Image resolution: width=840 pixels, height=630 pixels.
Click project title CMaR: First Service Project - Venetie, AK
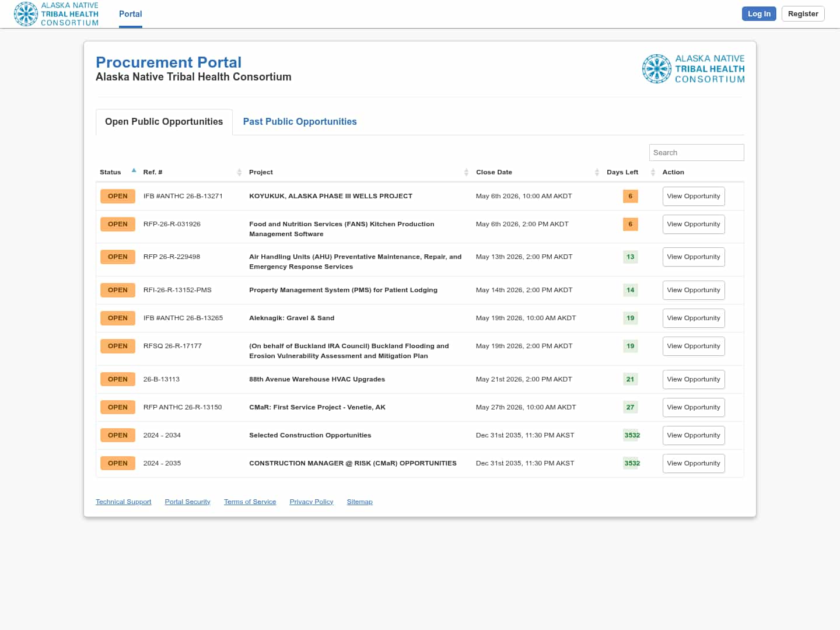click(x=317, y=407)
